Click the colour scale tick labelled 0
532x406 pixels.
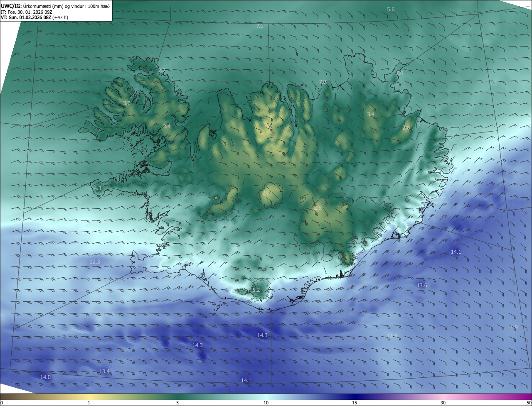click(x=2, y=403)
